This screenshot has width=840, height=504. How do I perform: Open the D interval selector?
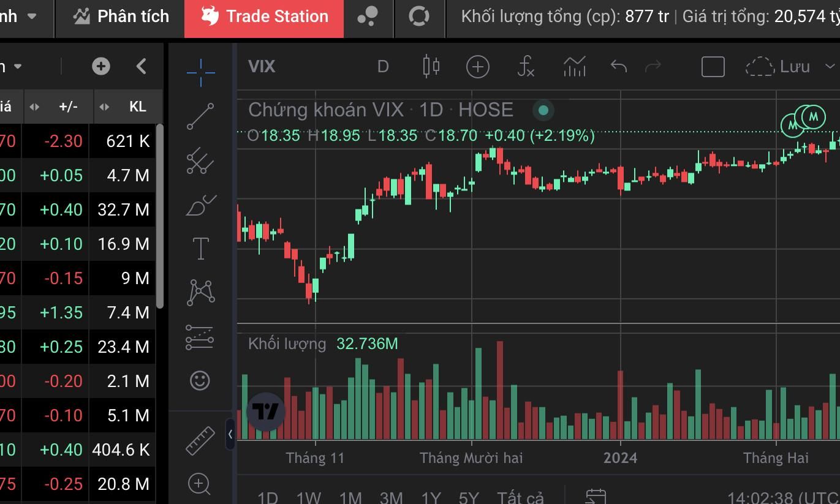click(x=383, y=66)
